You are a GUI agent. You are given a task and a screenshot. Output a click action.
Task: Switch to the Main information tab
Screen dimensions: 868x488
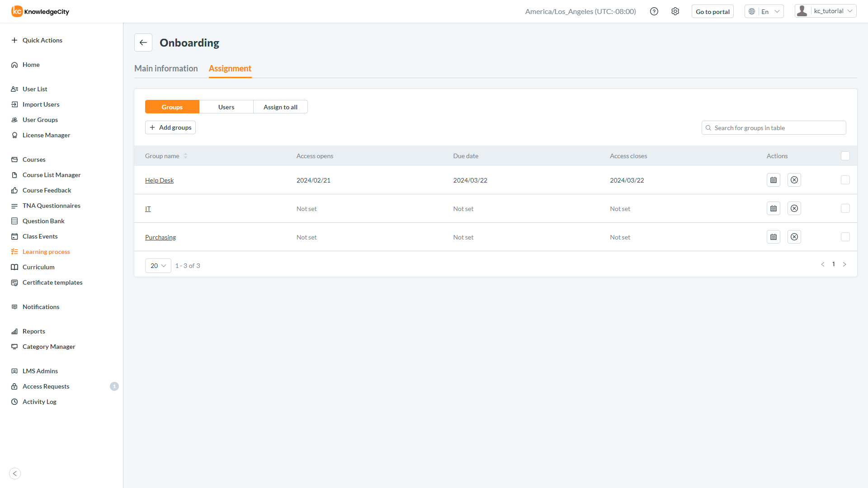[x=166, y=68]
